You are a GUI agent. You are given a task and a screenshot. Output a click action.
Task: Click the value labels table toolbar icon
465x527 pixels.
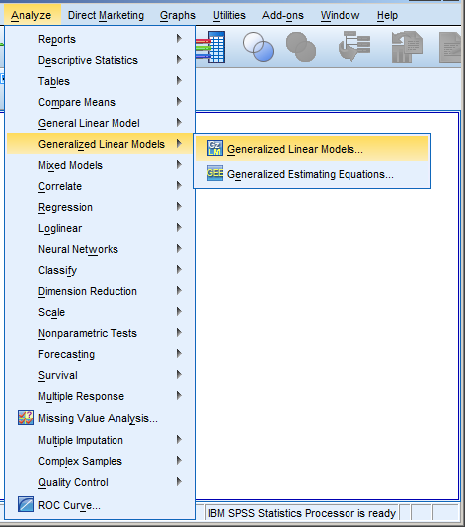click(211, 47)
